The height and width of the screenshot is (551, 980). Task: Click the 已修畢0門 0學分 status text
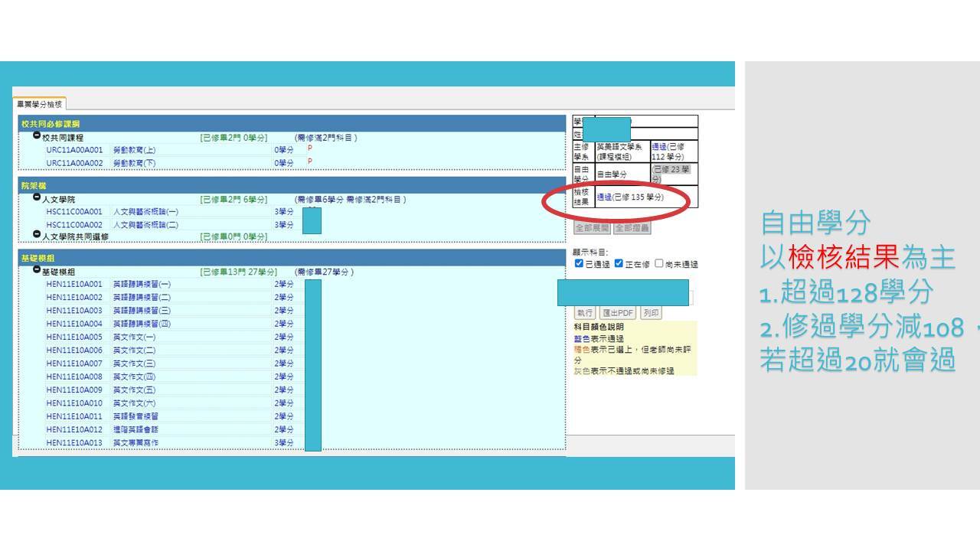234,236
